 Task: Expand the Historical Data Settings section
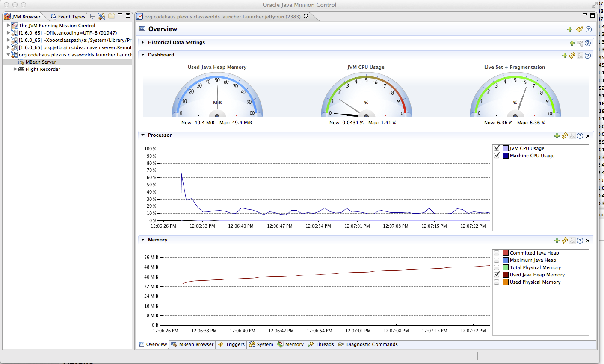click(143, 42)
